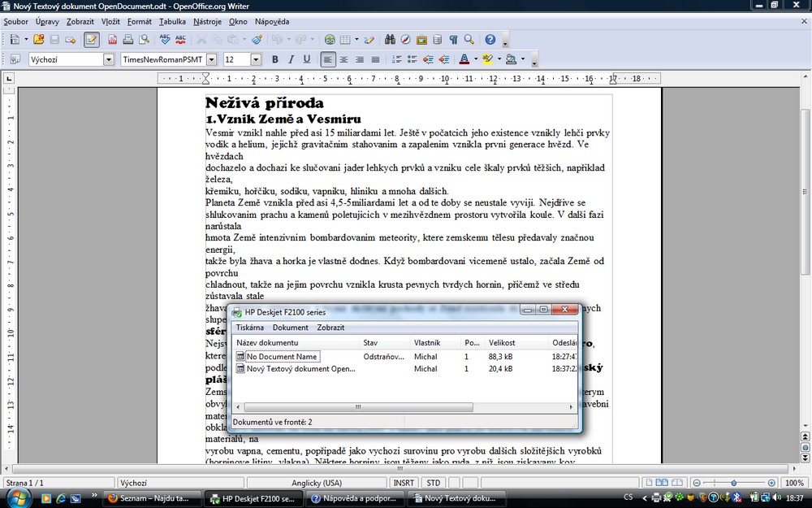Screen dimensions: 812x508
Task: Open the Windows Start button
Action: 17,499
